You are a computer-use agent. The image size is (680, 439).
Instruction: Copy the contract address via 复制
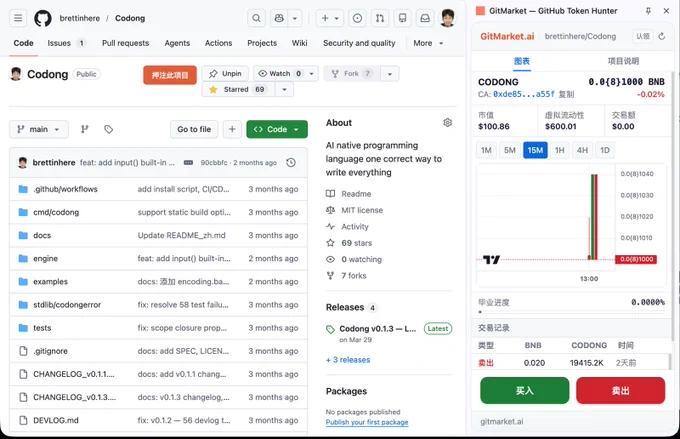tap(566, 94)
